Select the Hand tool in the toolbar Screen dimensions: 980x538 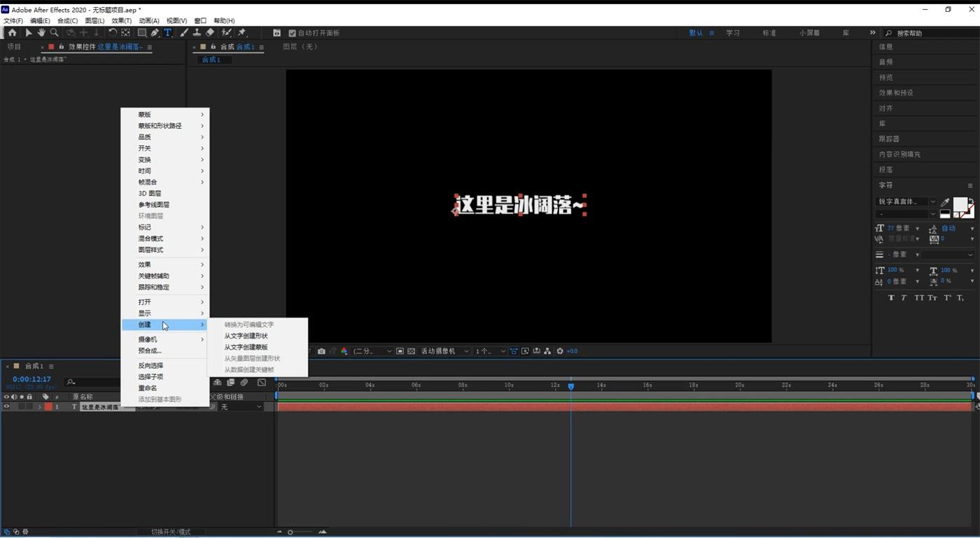[42, 33]
